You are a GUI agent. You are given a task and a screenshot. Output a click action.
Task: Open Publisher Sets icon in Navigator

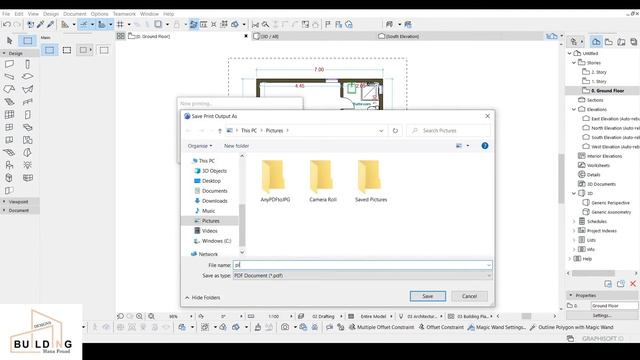pyautogui.click(x=633, y=42)
